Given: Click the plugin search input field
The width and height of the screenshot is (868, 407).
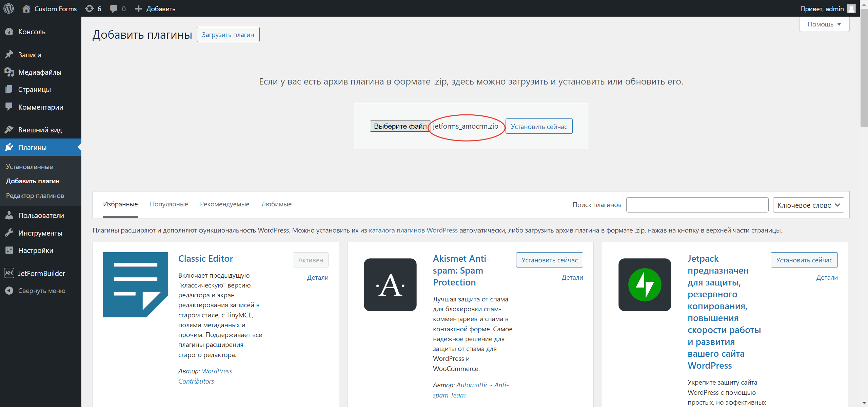Looking at the screenshot, I should tap(697, 205).
